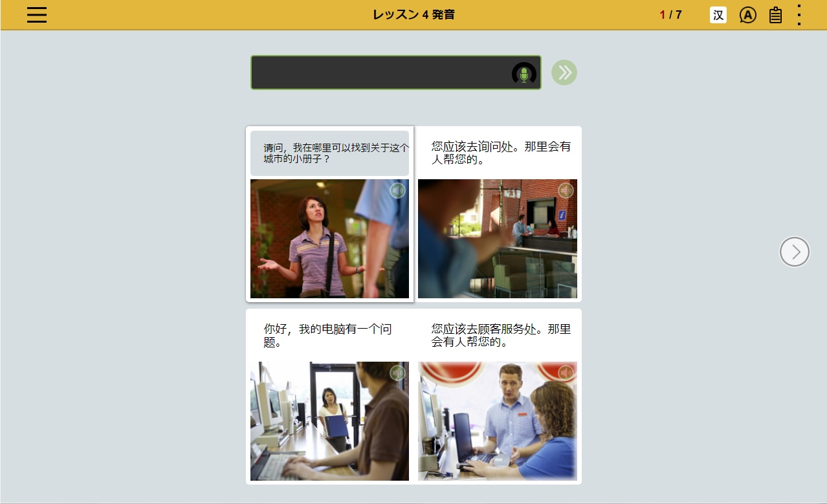Viewport: 827px width, 504px height.
Task: Open the clipboard notes icon
Action: pos(775,15)
